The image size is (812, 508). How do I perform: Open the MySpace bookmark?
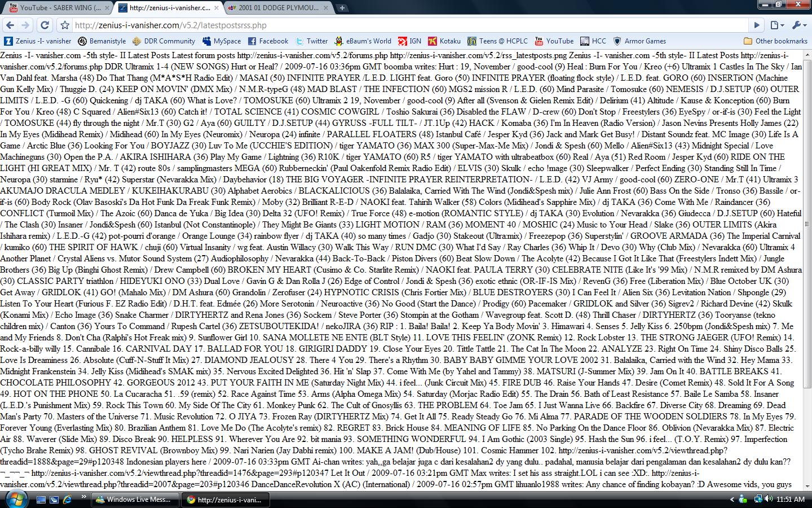tap(222, 41)
